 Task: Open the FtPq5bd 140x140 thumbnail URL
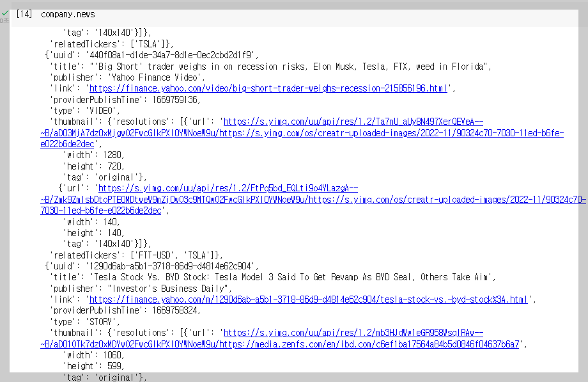(x=228, y=189)
